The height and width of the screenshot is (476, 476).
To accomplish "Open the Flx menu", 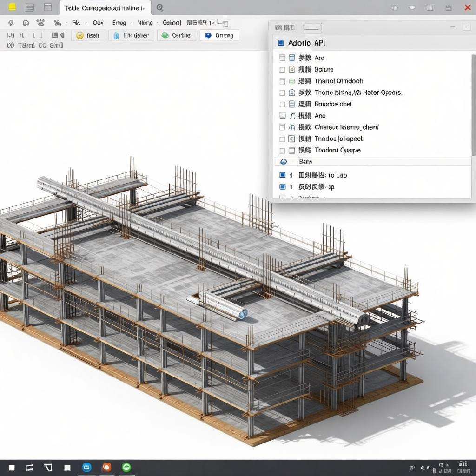I will (76, 23).
